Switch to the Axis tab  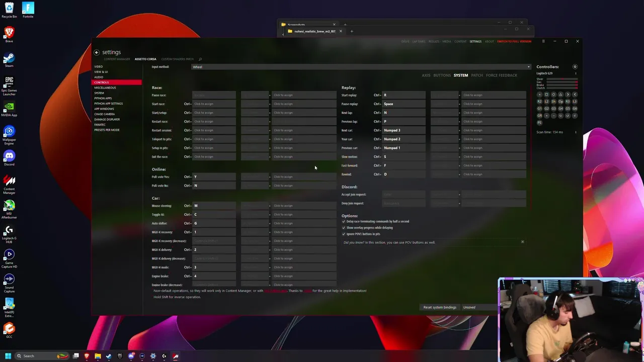(x=426, y=75)
